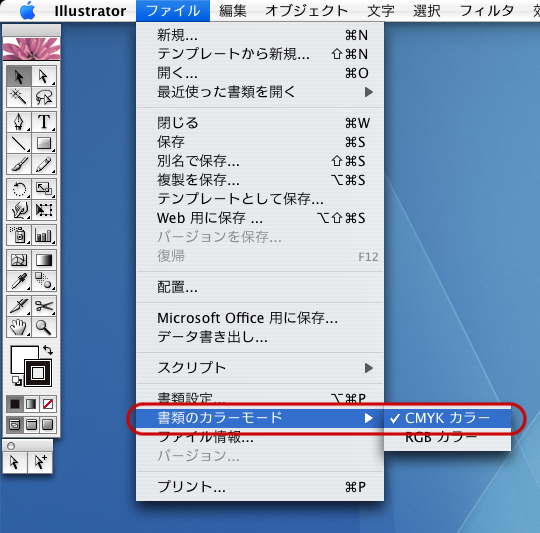Image resolution: width=540 pixels, height=533 pixels.
Task: Open the Apple menu
Action: coord(28,11)
